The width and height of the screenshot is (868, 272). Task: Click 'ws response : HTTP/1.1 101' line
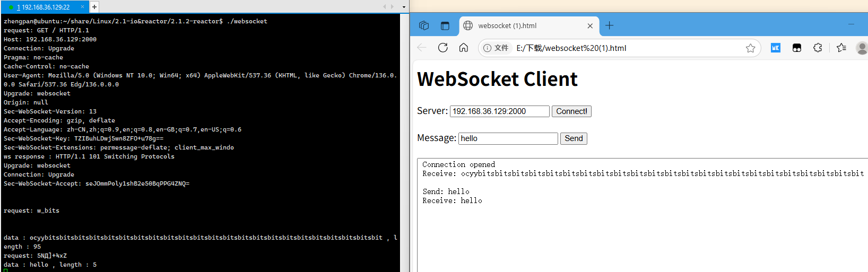coord(89,156)
